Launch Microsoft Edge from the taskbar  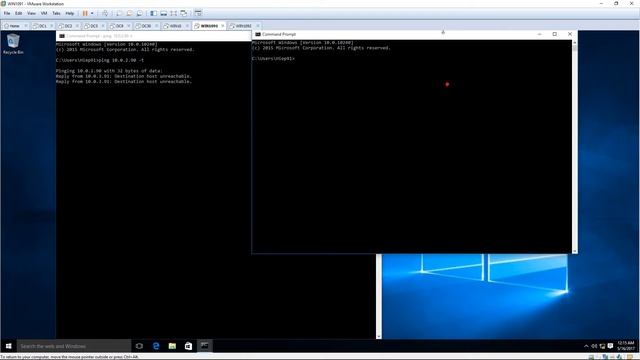tap(156, 346)
